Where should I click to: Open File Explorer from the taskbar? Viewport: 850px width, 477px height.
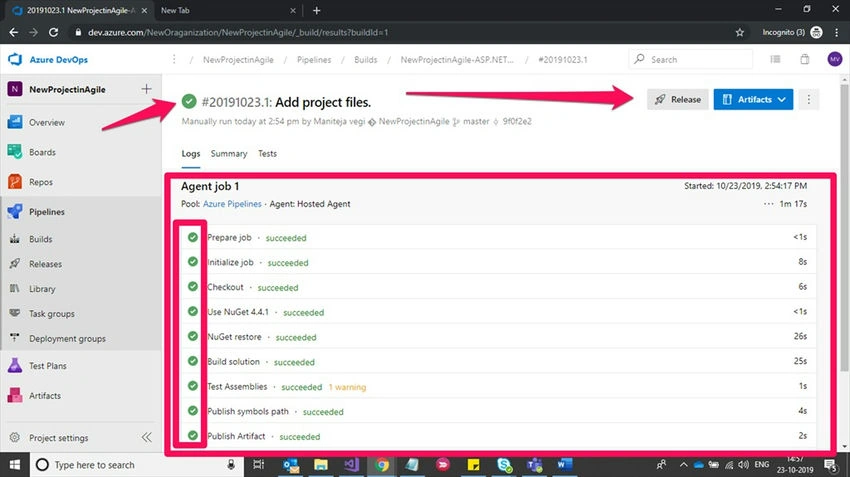click(321, 465)
